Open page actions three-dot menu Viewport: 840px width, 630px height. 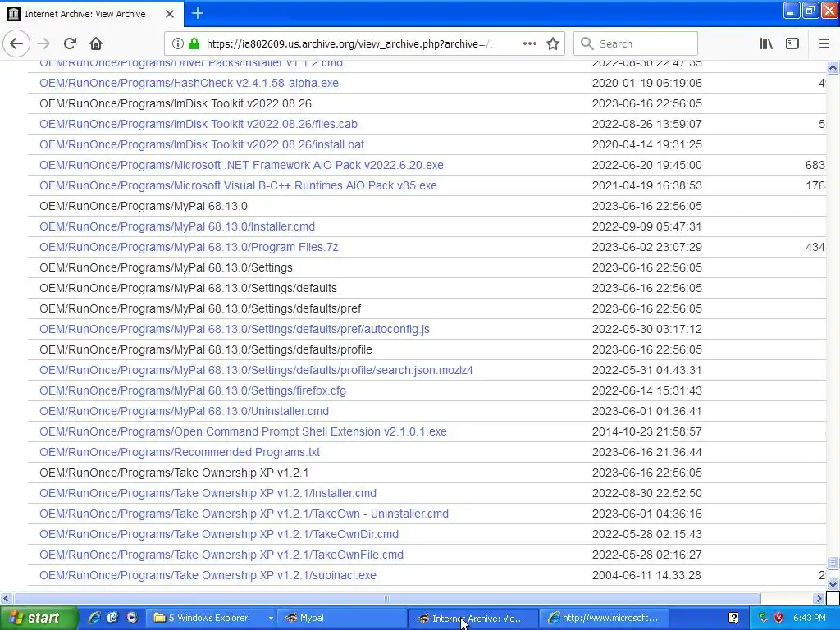click(x=530, y=43)
